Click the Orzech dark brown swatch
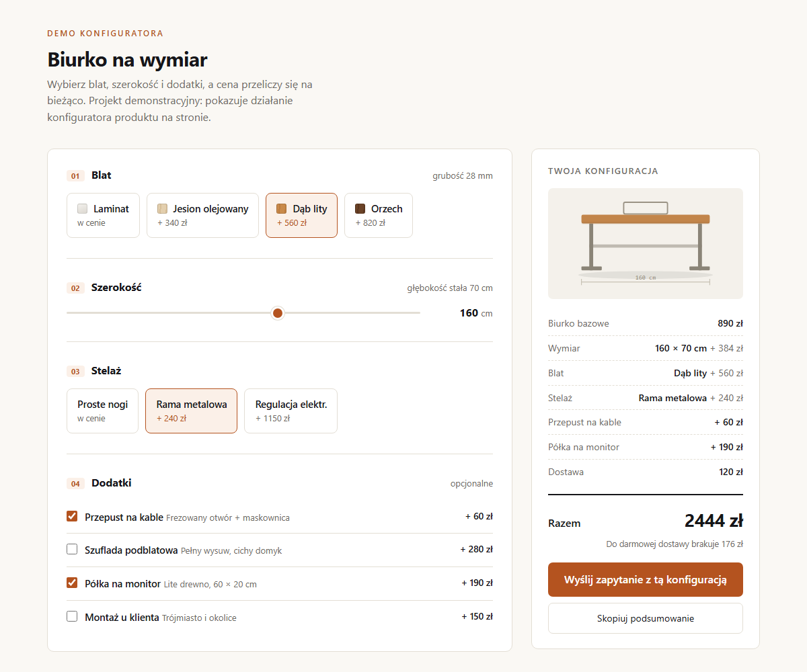The width and height of the screenshot is (807, 672). pos(360,209)
